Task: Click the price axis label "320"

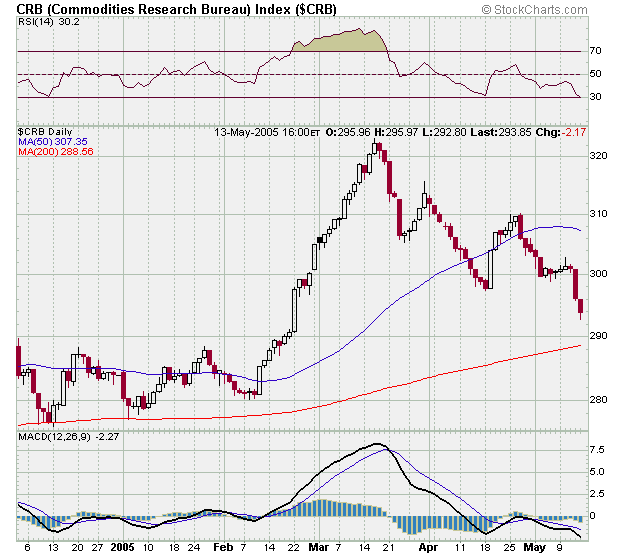Action: pyautogui.click(x=598, y=156)
